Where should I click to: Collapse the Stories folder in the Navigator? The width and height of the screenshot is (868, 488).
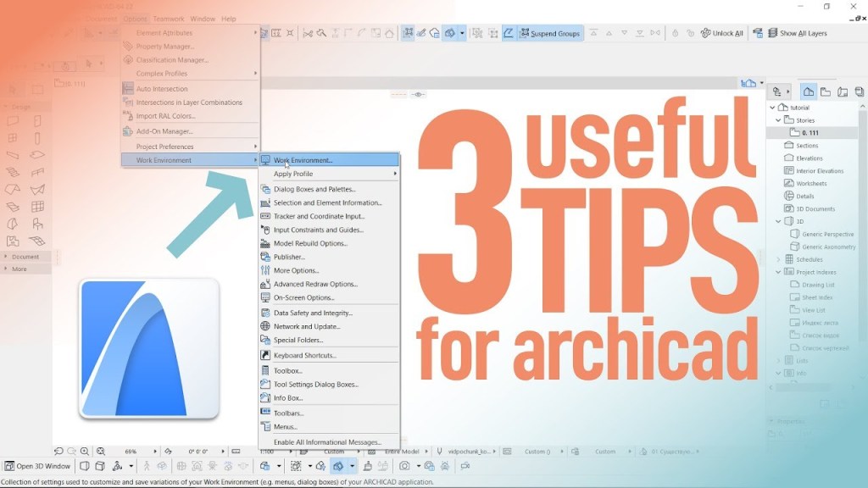pos(778,120)
